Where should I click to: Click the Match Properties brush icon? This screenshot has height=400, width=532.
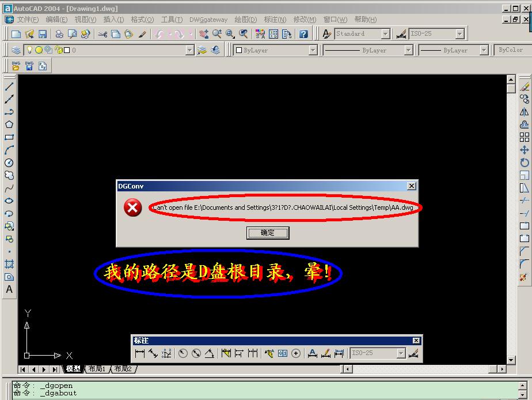click(143, 34)
